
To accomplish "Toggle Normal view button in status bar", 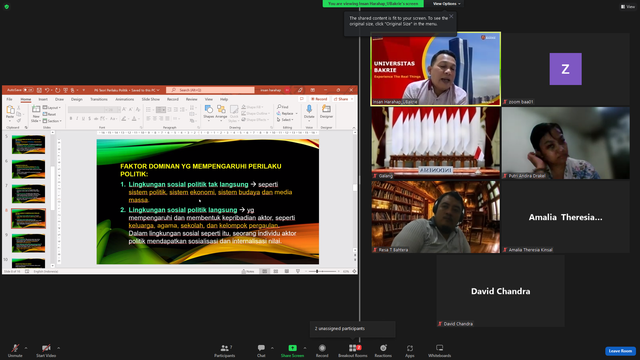I will click(x=264, y=271).
